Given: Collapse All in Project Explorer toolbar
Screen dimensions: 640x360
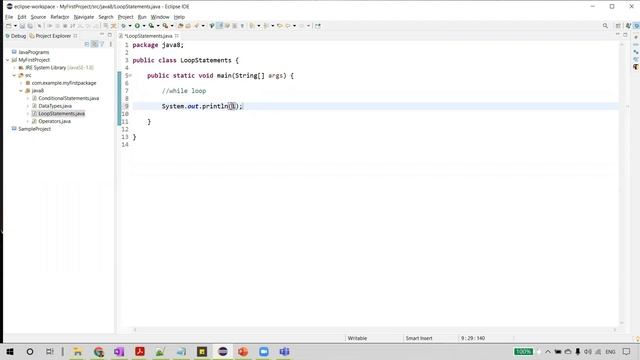Looking at the screenshot, I should click(87, 44).
